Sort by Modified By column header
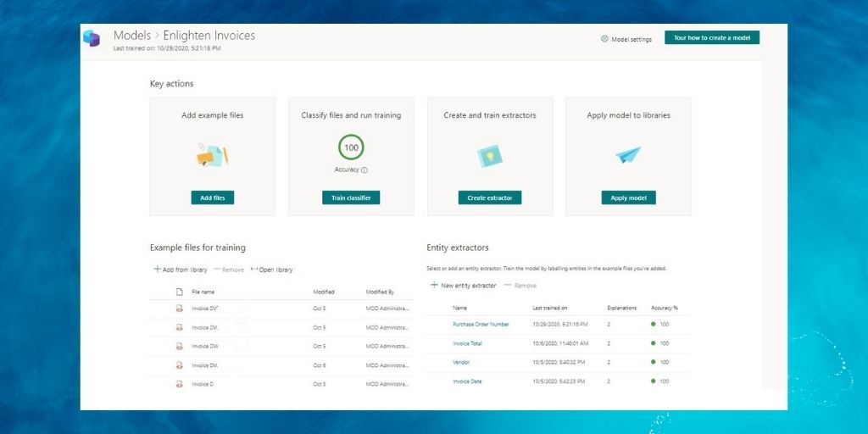The width and height of the screenshot is (868, 434). point(380,292)
